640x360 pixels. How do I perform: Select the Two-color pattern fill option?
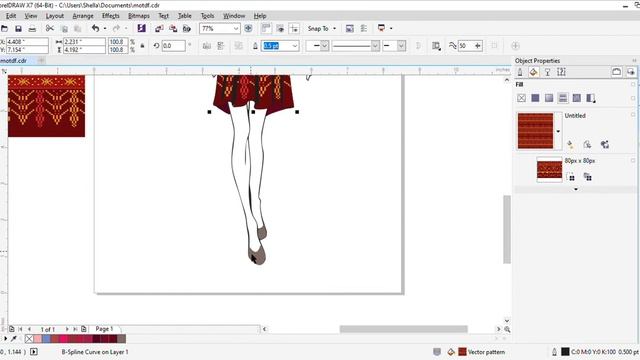click(x=590, y=98)
